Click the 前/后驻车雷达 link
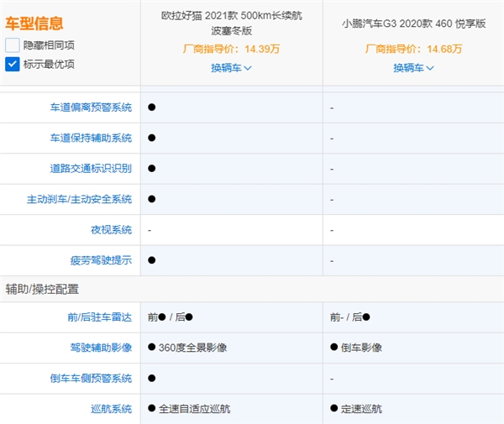Image resolution: width=504 pixels, height=424 pixels. click(x=100, y=317)
